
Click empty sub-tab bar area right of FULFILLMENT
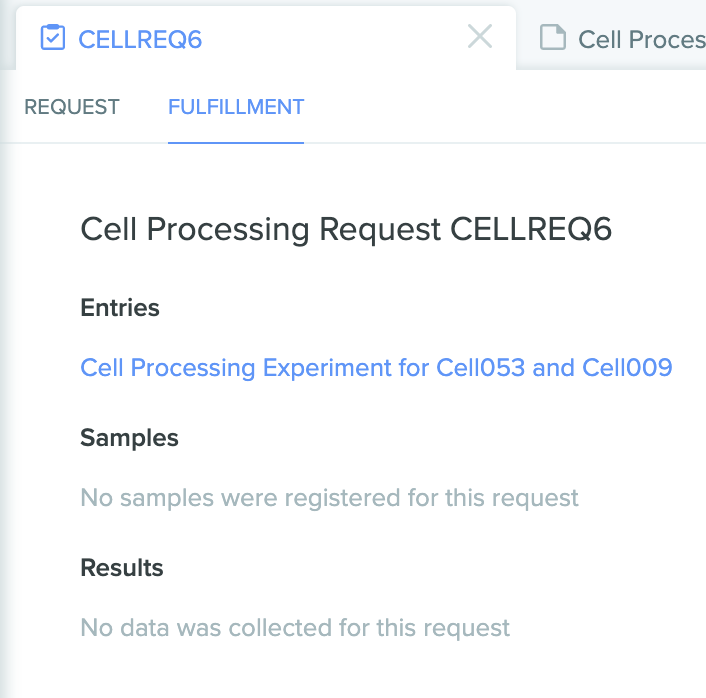pos(504,107)
